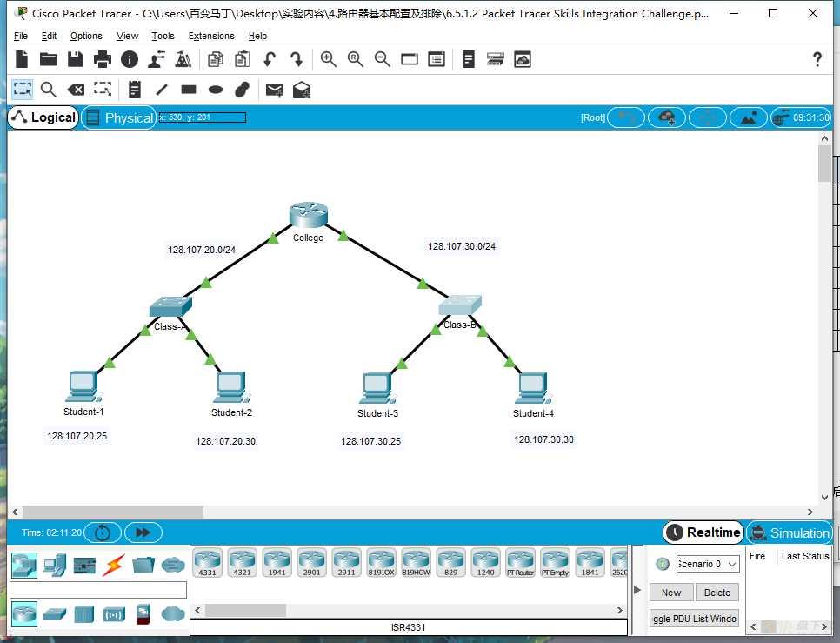Screen dimensions: 840x643
Task: Click the Delete tool icon
Action: click(x=76, y=90)
